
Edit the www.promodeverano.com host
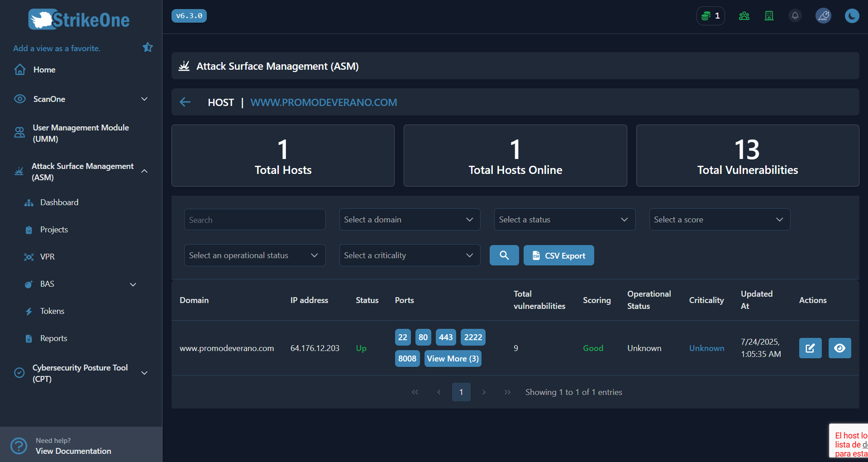click(810, 348)
